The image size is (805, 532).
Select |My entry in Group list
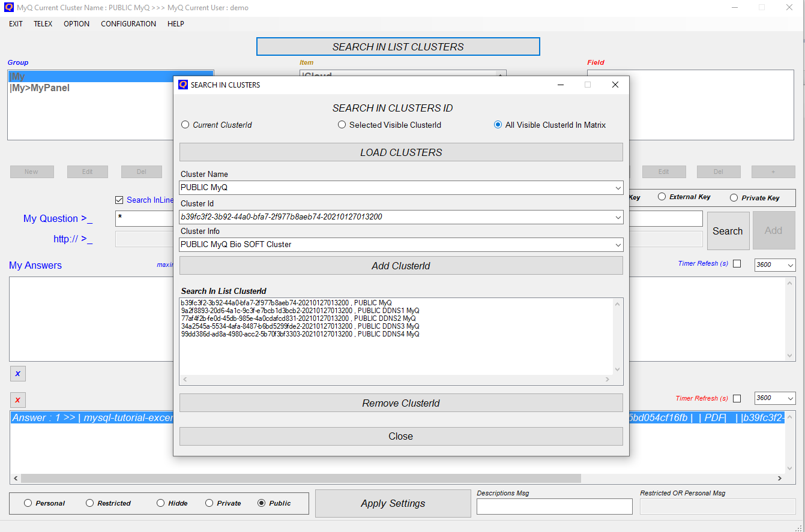[110, 77]
